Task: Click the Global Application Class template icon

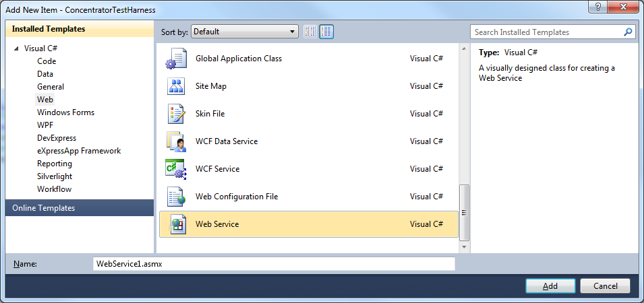Action: [x=175, y=59]
